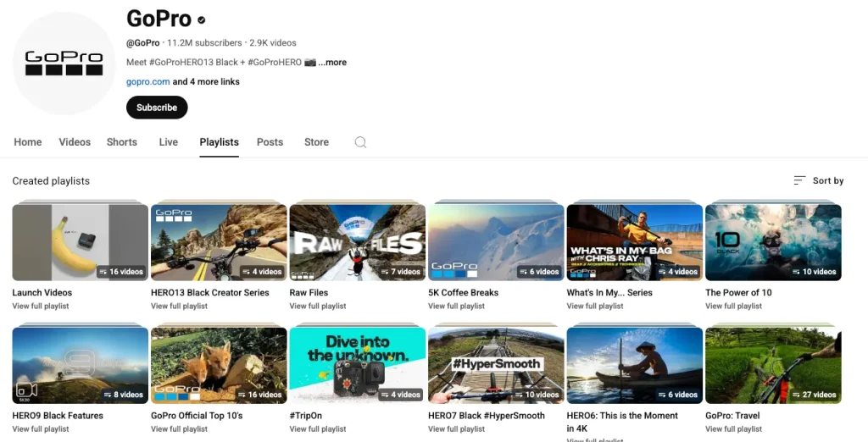Screen dimensions: 868x442
Task: Click the #TripOn playlist title
Action: [x=305, y=416]
